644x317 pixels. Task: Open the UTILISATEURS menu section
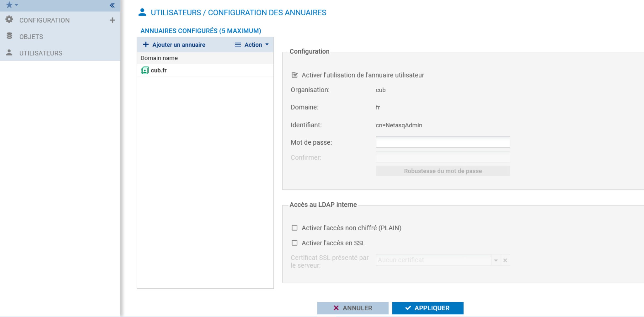pos(41,53)
